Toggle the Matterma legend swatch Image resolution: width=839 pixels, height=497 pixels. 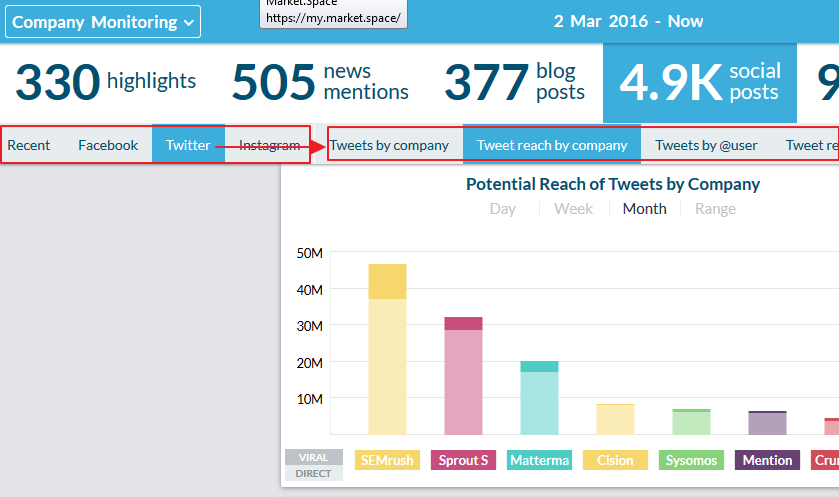[539, 460]
